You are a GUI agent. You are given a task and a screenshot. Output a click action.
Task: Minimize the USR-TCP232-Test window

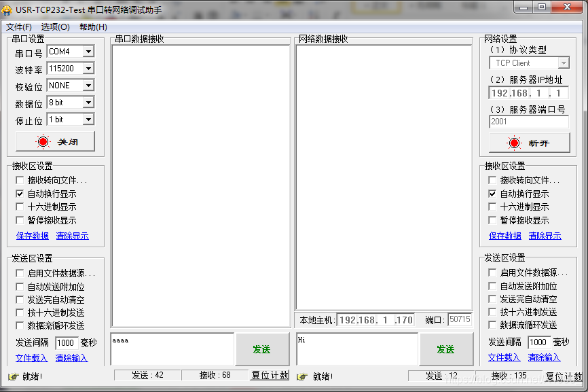coord(523,7)
